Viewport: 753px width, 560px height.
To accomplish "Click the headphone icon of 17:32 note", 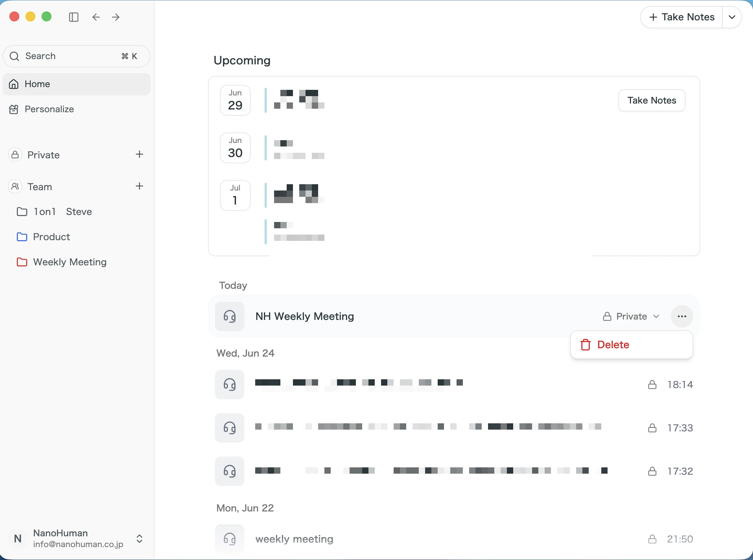I will (230, 471).
